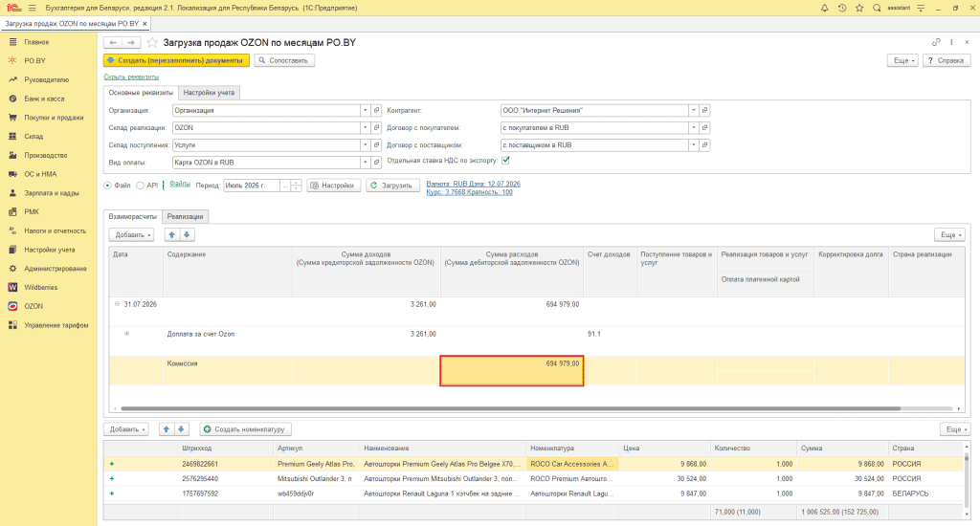Screen dimensions: 980x526
Task: Open Налоги и отчетность section
Action: (x=55, y=230)
